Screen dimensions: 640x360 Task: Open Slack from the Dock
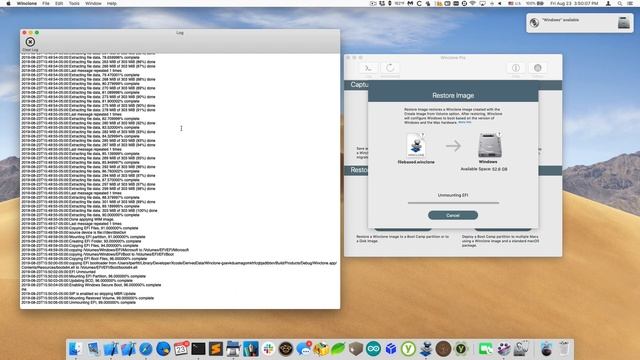coord(268,349)
